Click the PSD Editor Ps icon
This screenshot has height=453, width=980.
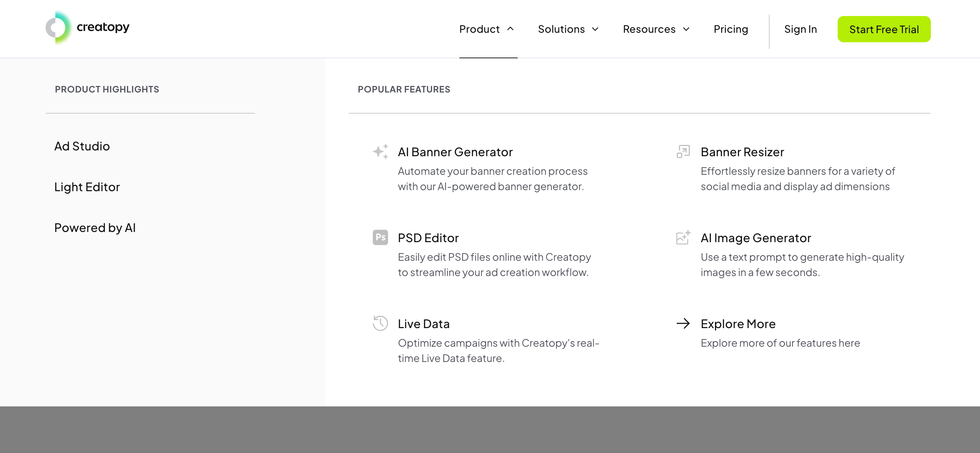380,237
